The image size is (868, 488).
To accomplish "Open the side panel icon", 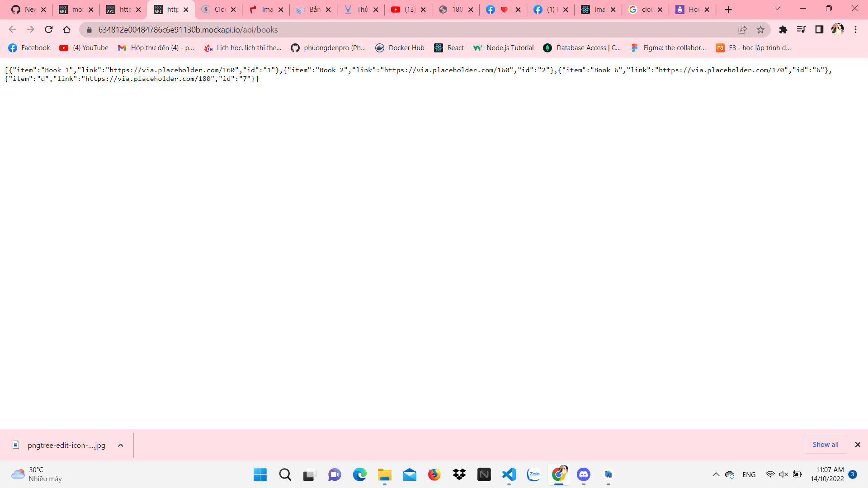I will [820, 29].
